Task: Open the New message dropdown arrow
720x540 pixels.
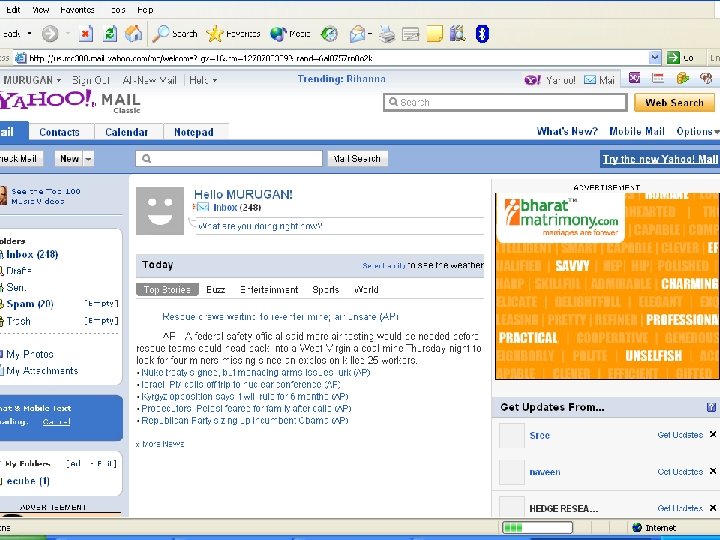Action: (88, 159)
